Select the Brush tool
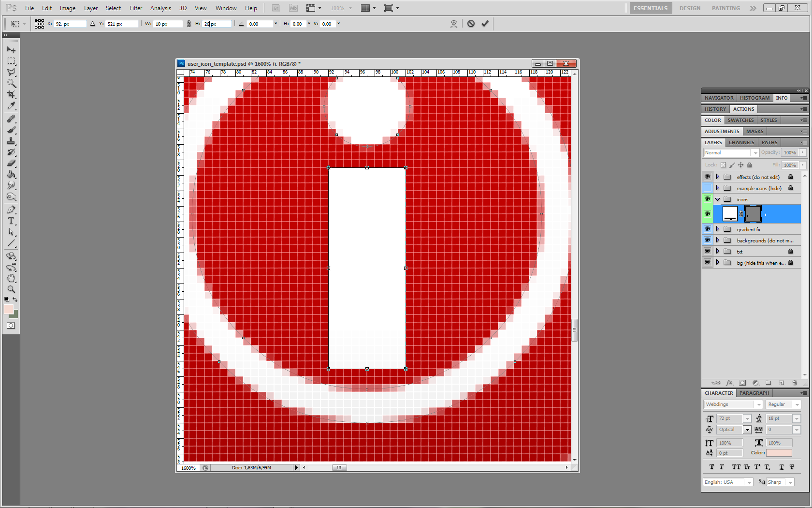Screen dimensions: 812x508 pos(11,130)
